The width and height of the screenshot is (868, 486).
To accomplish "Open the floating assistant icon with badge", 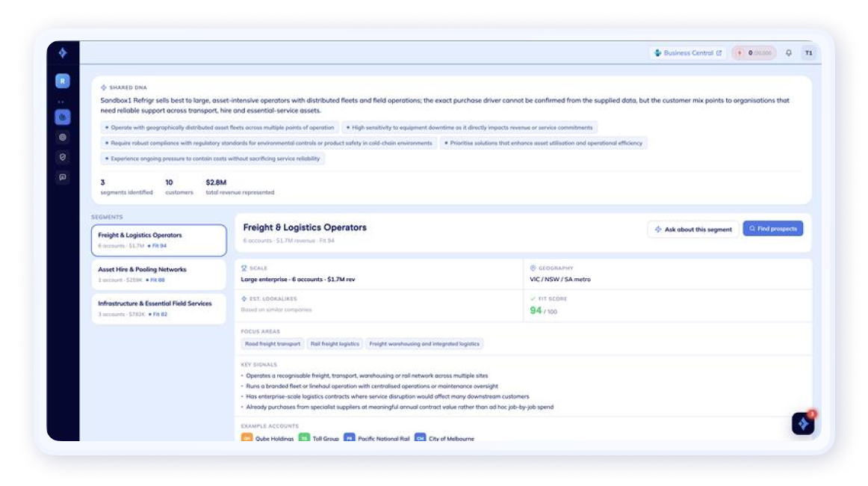I will 803,423.
